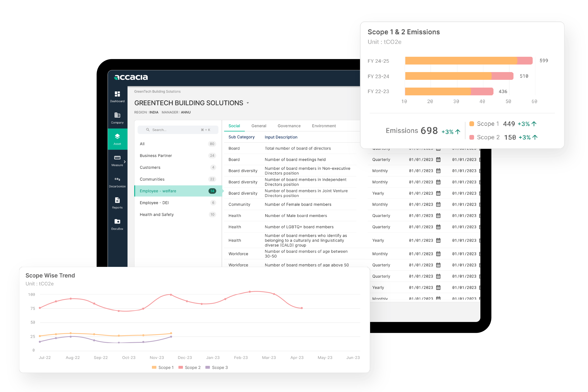Click the accacia logo
Viewport: 588px width, 392px height.
click(131, 77)
